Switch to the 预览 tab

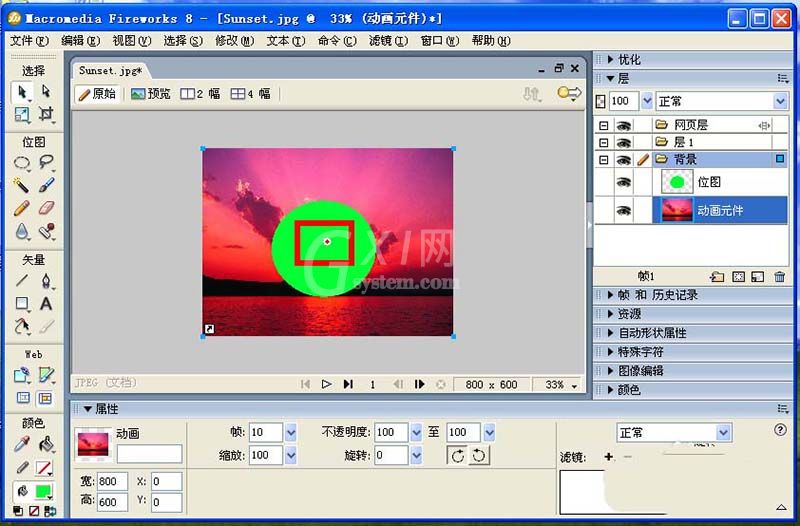pos(151,94)
